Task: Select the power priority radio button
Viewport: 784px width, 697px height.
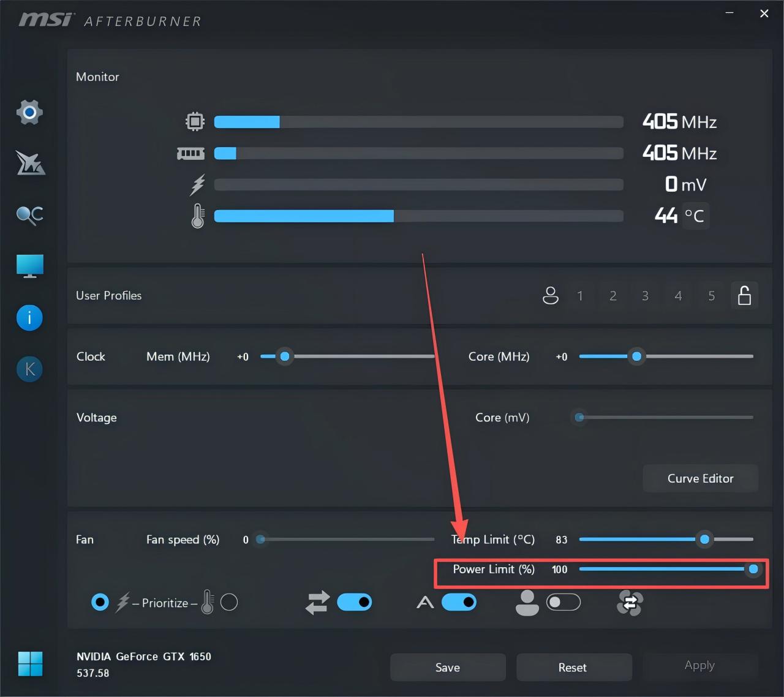Action: click(x=100, y=603)
